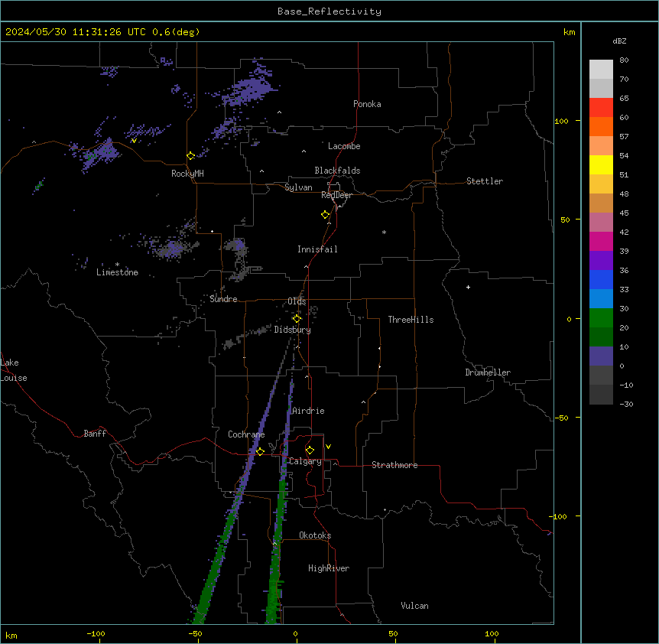Select the Blackfalds city label
Screen dimensions: 659x644
(337, 171)
